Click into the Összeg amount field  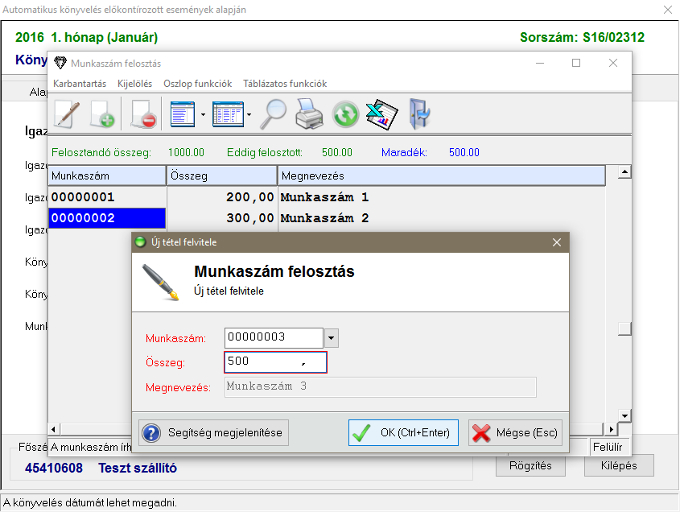coord(275,362)
